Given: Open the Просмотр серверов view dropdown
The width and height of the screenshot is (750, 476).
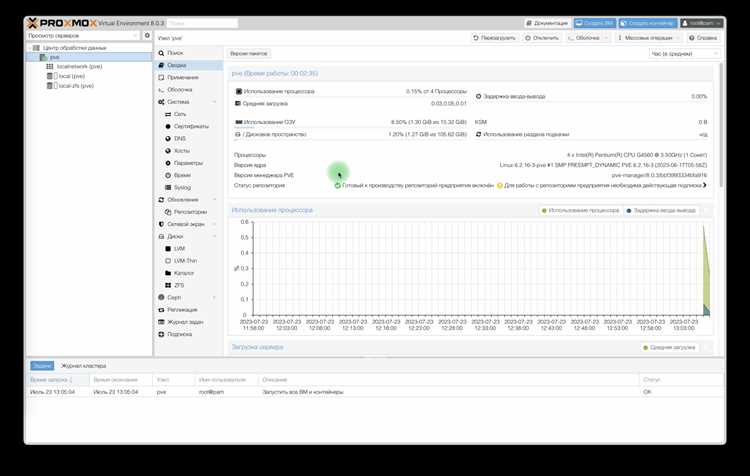Looking at the screenshot, I should point(83,35).
